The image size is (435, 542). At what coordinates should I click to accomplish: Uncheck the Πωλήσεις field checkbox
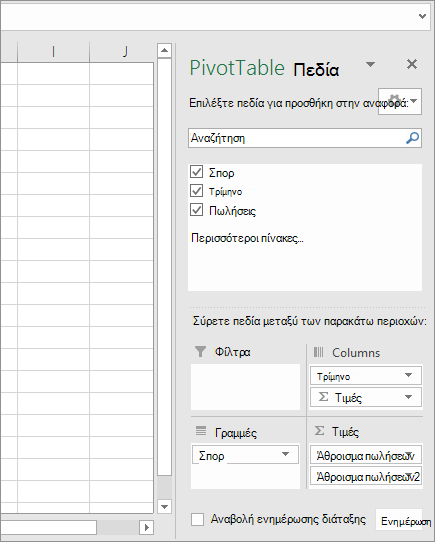click(x=196, y=209)
